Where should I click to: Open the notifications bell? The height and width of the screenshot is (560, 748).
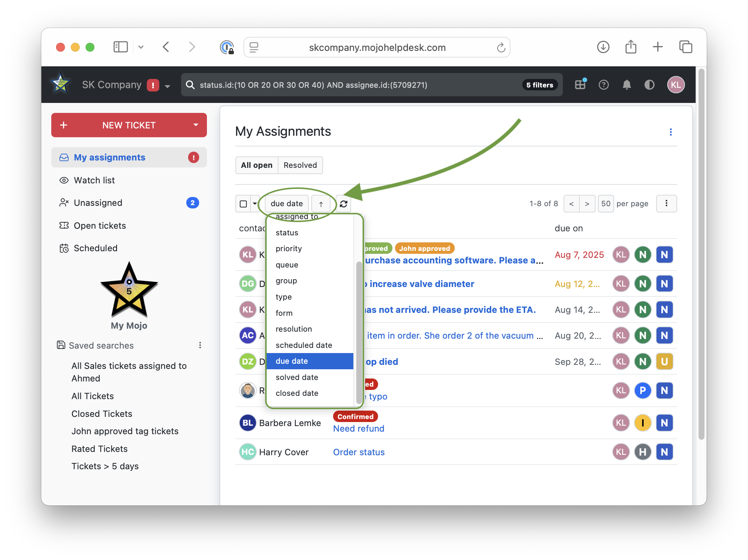pos(627,85)
